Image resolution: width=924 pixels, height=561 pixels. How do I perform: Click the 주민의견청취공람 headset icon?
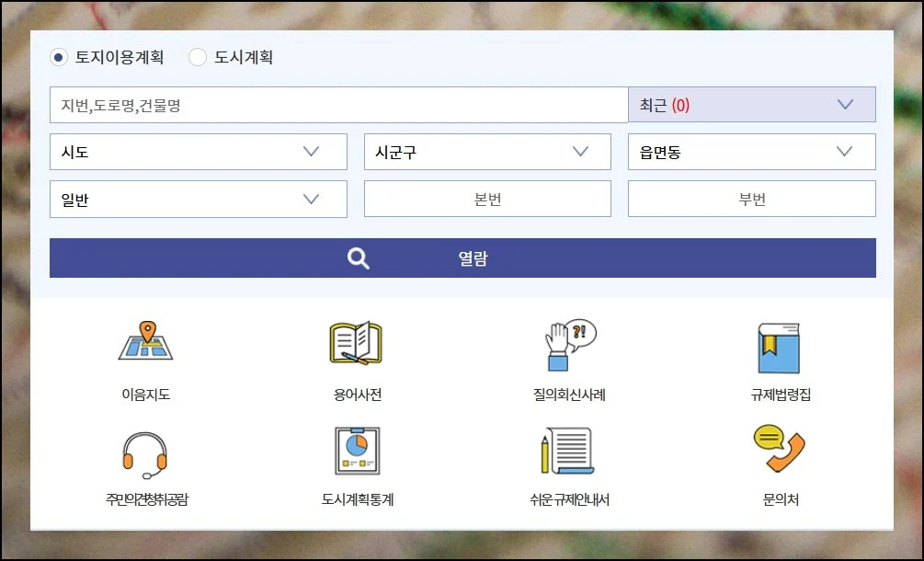pyautogui.click(x=145, y=452)
